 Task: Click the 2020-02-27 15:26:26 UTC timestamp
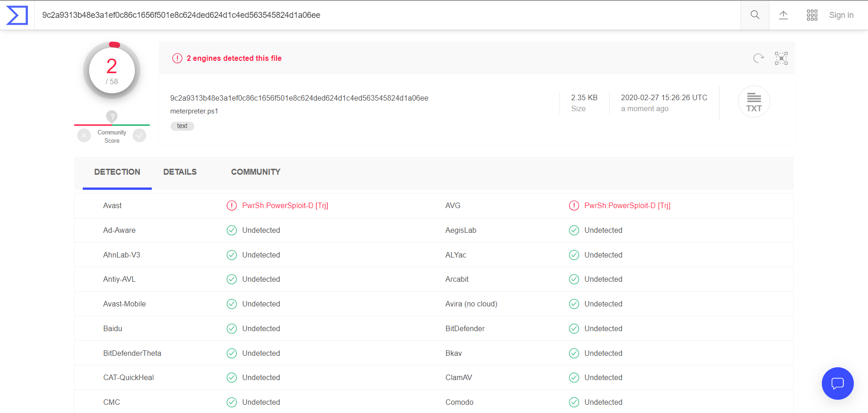[x=664, y=97]
